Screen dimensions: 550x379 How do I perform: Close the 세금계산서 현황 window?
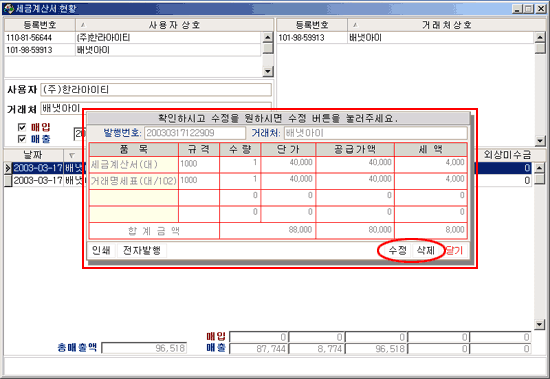(x=541, y=9)
